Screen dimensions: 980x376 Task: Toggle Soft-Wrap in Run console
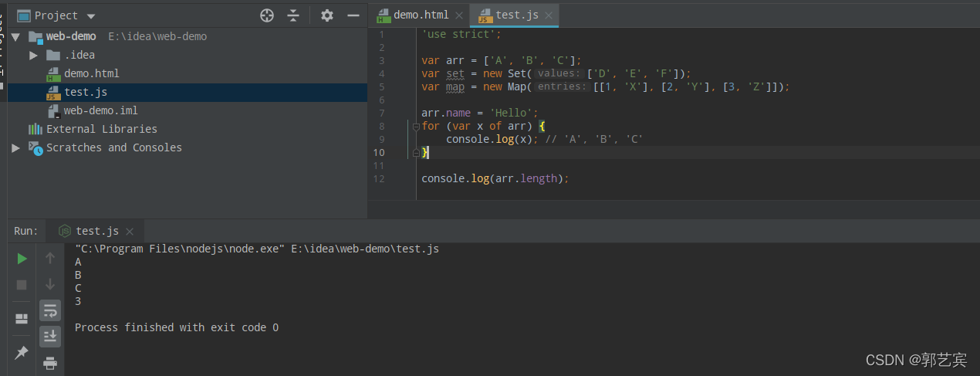tap(50, 310)
